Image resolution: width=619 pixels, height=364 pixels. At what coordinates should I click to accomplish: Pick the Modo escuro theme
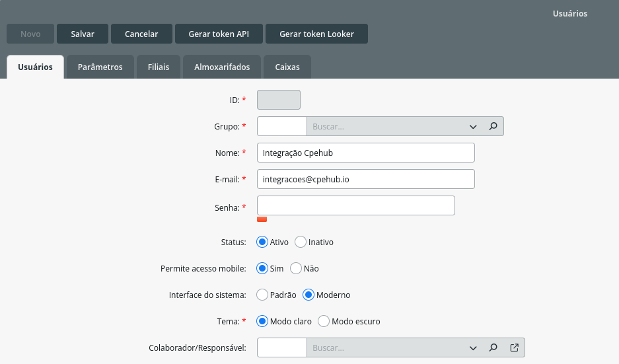[324, 321]
